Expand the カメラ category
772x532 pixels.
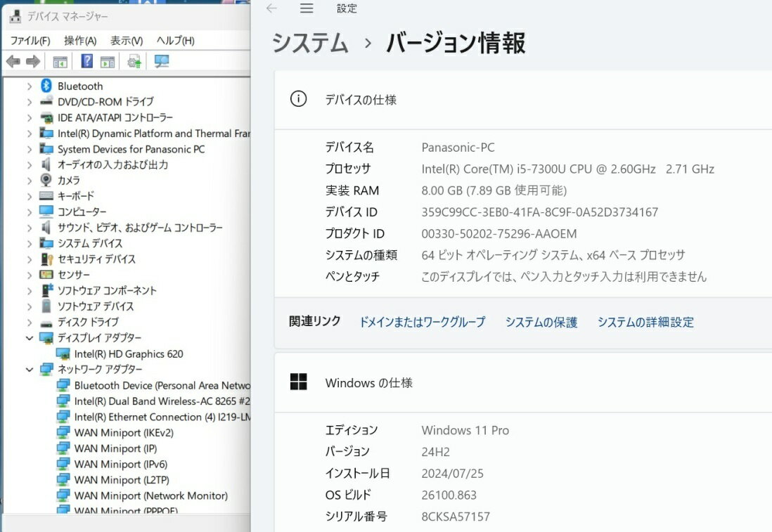(x=29, y=181)
